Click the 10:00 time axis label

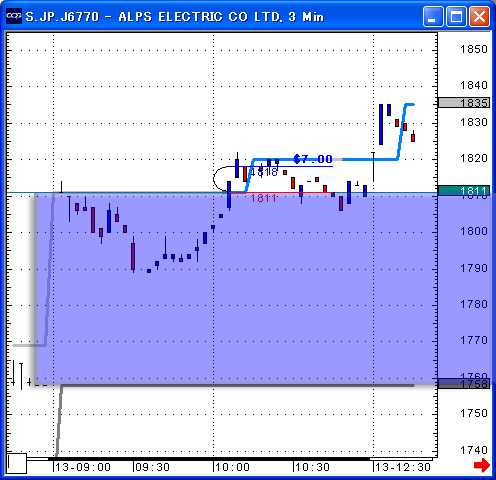pos(232,467)
